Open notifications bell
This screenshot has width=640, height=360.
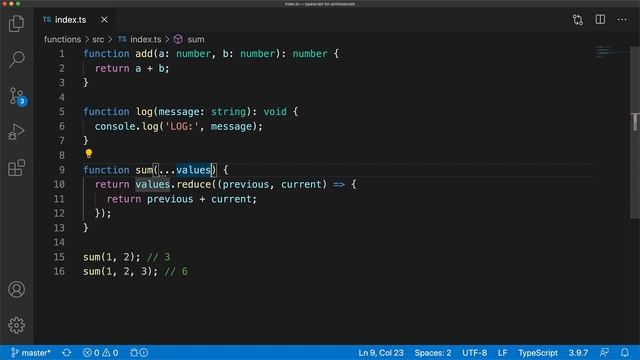[x=624, y=353]
